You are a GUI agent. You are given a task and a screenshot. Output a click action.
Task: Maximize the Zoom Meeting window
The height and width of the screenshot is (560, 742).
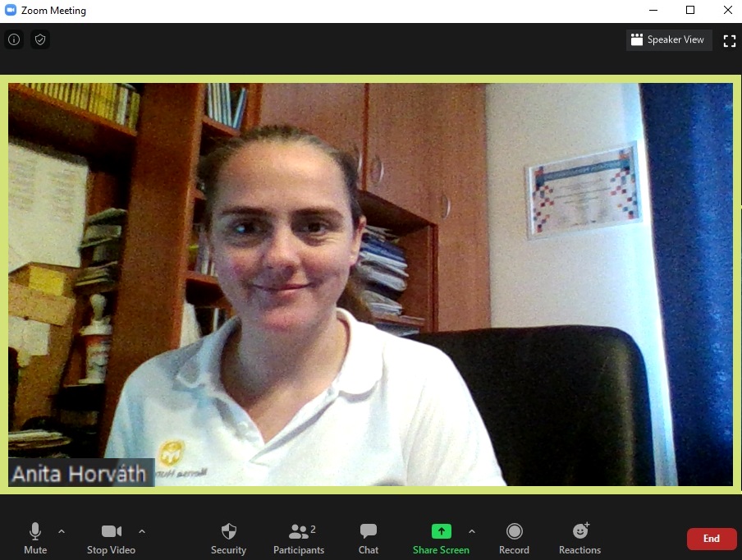pyautogui.click(x=690, y=11)
